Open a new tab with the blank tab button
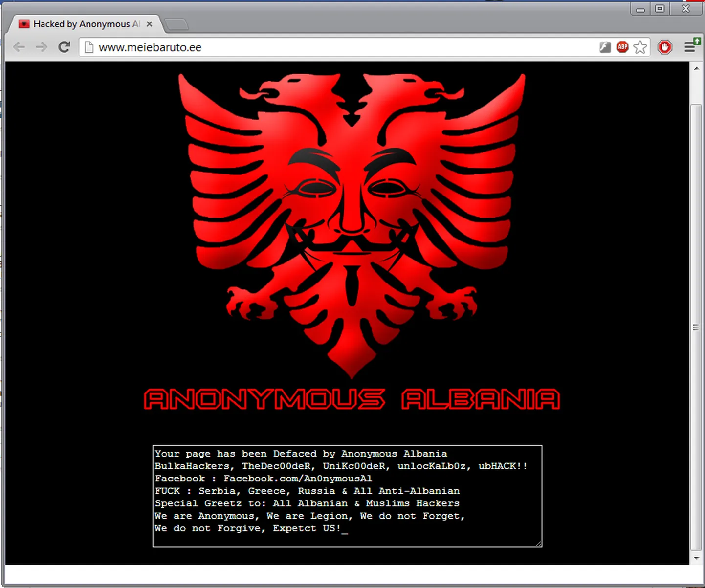 click(x=176, y=24)
